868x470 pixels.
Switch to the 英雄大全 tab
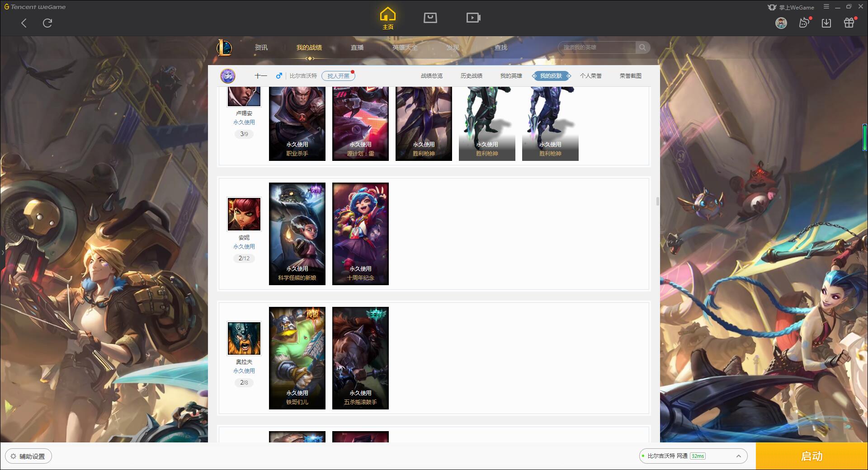click(x=405, y=47)
